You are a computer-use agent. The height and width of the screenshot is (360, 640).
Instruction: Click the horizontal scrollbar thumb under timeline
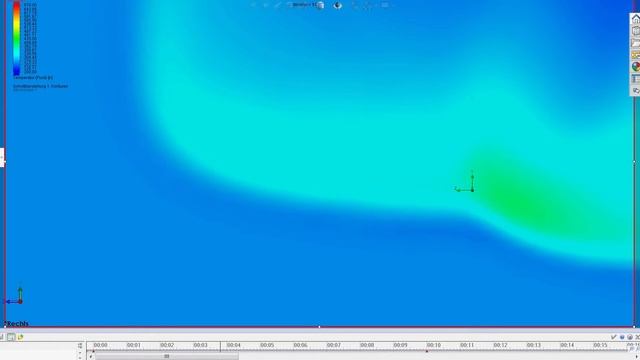point(167,356)
